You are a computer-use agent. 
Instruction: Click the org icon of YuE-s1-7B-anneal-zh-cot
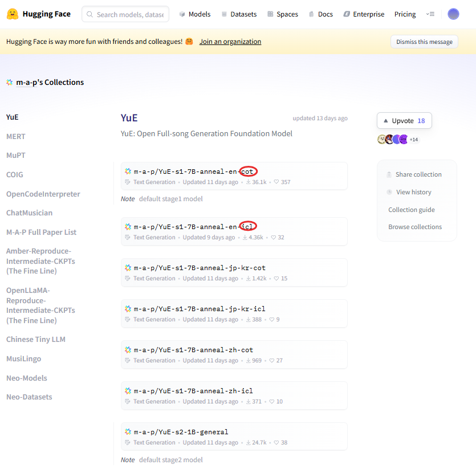[x=128, y=350]
